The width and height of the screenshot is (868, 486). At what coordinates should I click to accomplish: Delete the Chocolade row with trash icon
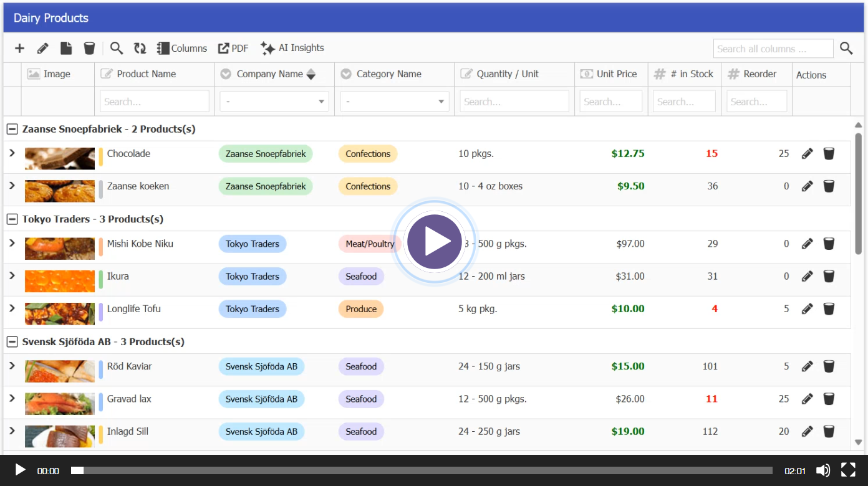coord(829,153)
